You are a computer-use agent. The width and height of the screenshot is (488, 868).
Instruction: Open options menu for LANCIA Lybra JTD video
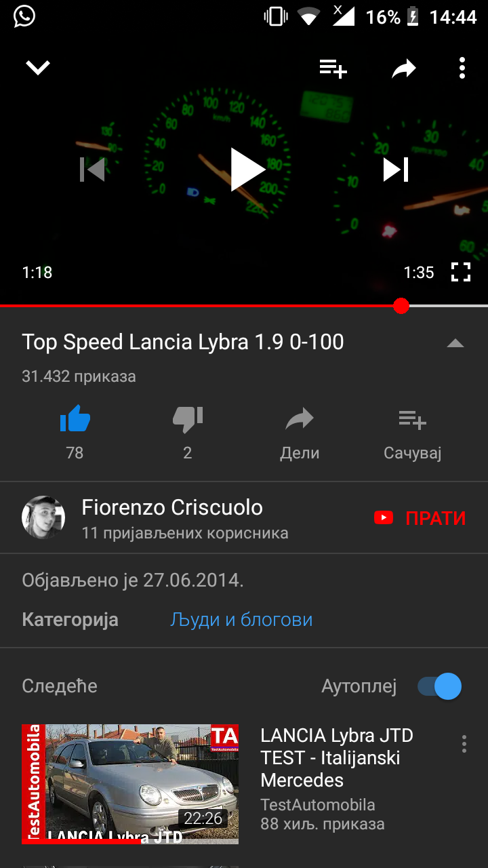464,744
